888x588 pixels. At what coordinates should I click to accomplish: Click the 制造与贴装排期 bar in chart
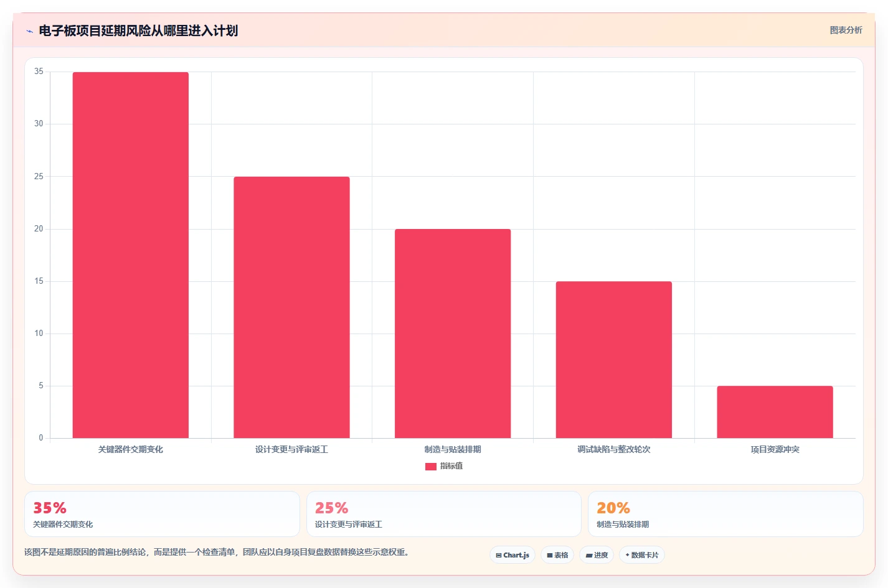[x=453, y=334]
